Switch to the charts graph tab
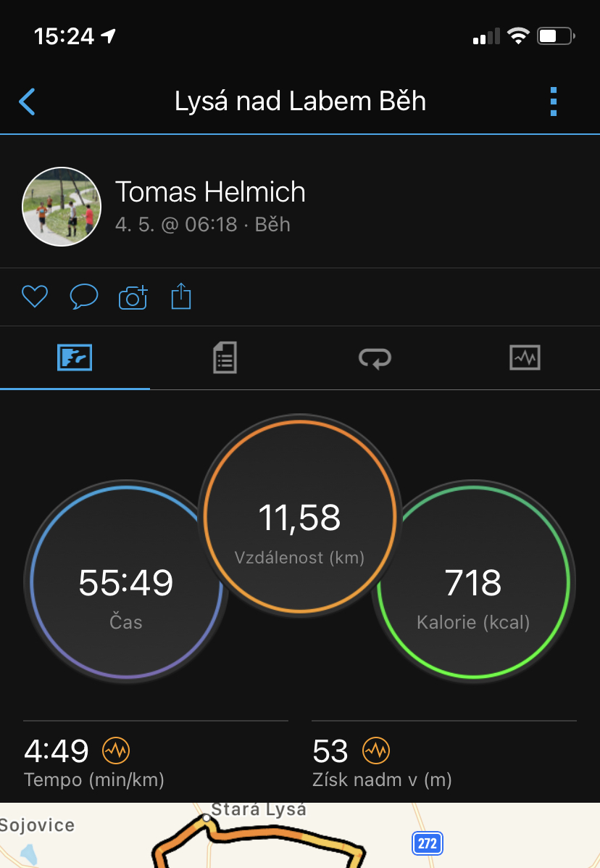 coord(525,357)
